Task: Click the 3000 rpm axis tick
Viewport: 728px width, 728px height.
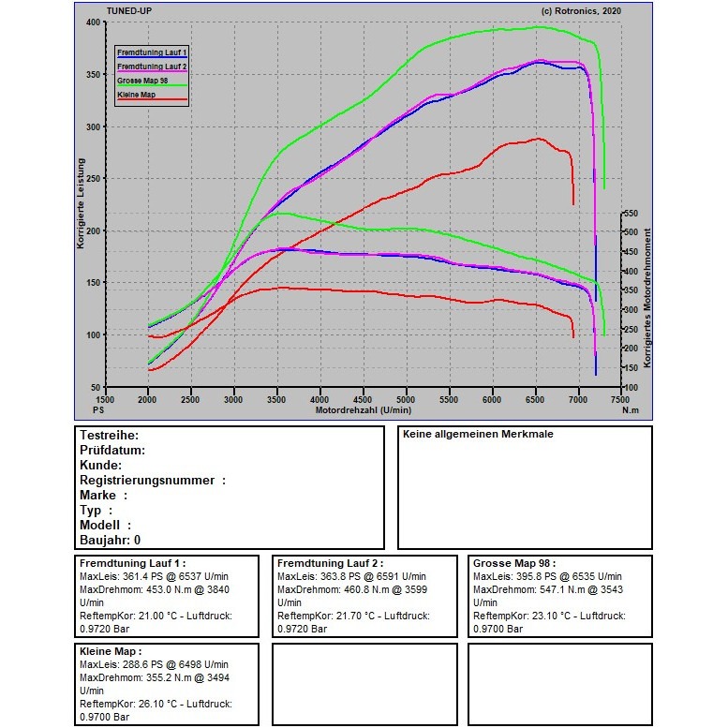Action: click(x=233, y=399)
